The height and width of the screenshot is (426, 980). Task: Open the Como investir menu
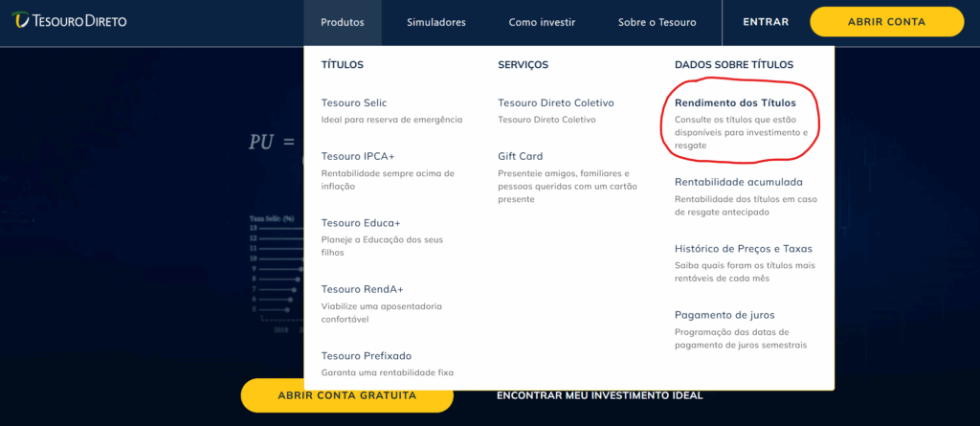click(542, 23)
